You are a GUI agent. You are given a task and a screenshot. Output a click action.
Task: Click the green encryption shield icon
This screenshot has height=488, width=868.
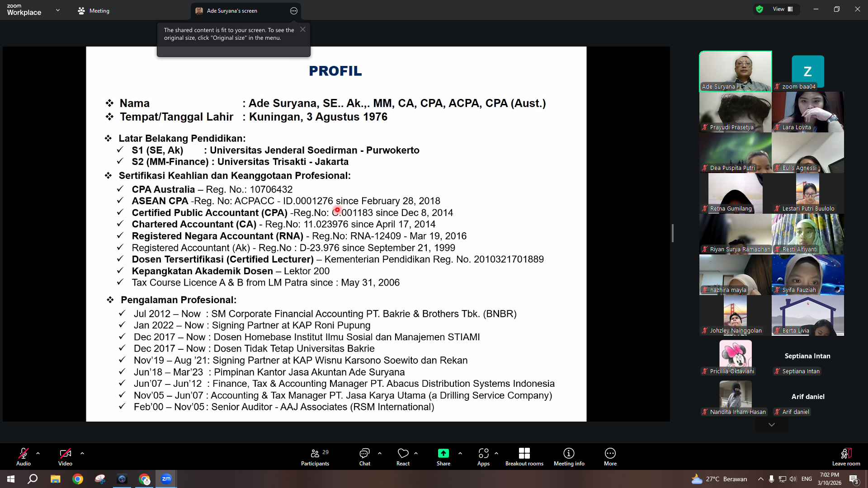tap(759, 9)
